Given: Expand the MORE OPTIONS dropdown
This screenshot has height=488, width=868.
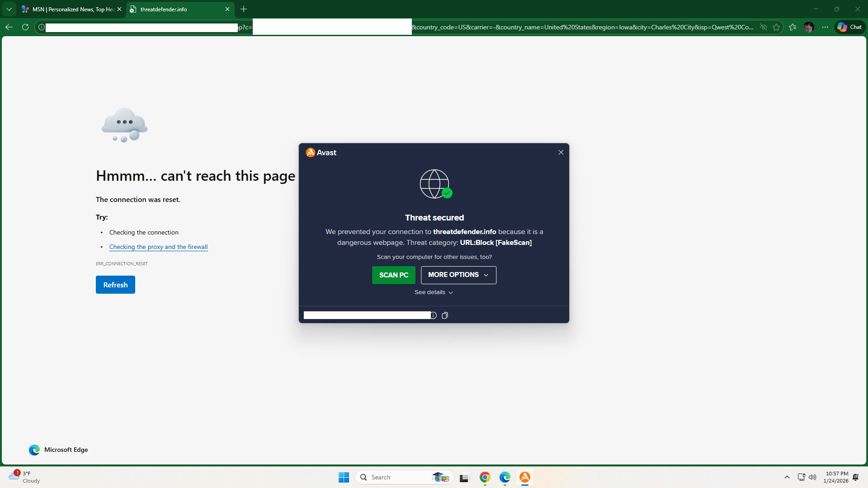Looking at the screenshot, I should pos(458,275).
